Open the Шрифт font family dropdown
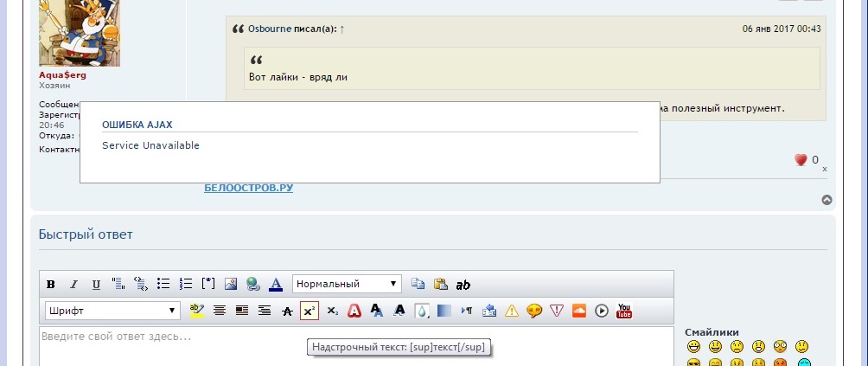Viewport: 868px width, 366px height. click(112, 311)
